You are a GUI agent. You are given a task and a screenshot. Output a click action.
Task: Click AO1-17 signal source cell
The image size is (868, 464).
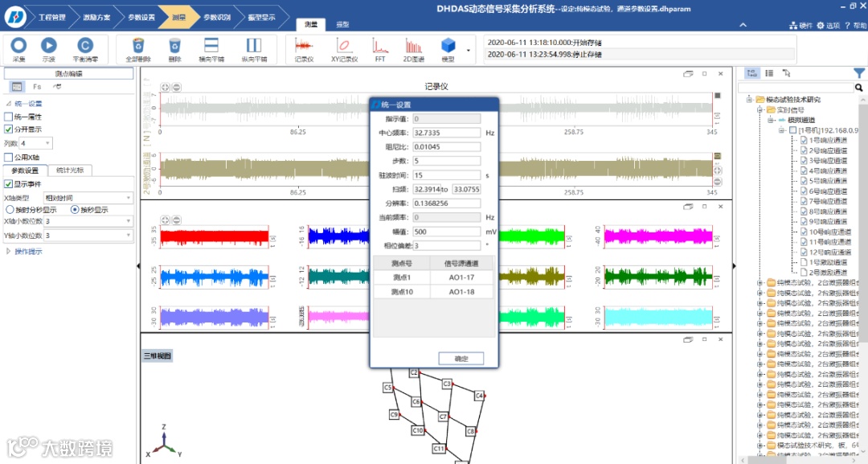[x=461, y=277]
